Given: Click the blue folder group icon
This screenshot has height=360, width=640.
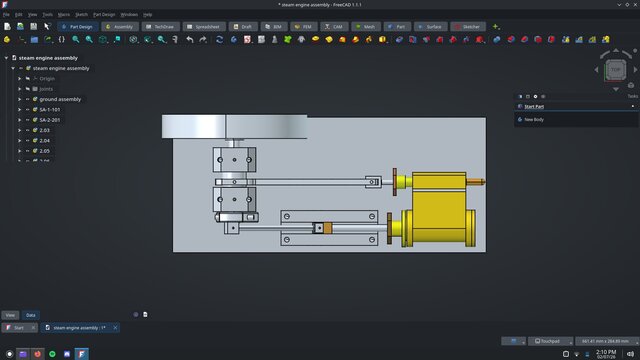Looking at the screenshot, I should point(34,40).
